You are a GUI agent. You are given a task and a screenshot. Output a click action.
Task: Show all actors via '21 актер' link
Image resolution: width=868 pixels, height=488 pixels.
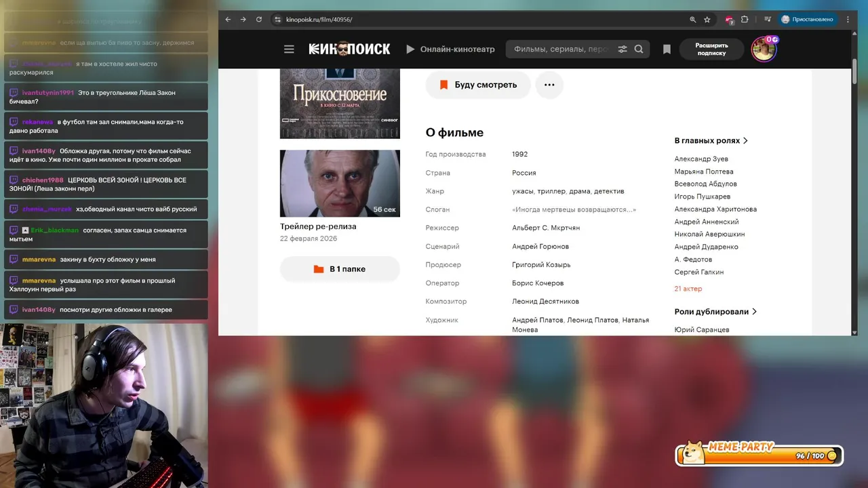pos(688,289)
